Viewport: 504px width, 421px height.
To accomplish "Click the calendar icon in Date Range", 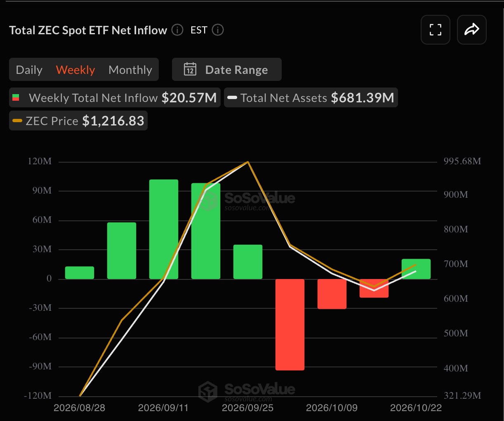I will pos(190,69).
